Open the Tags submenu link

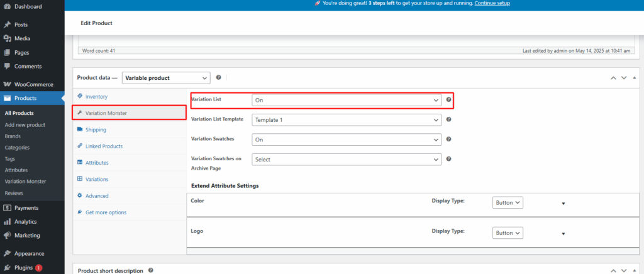[x=10, y=159]
